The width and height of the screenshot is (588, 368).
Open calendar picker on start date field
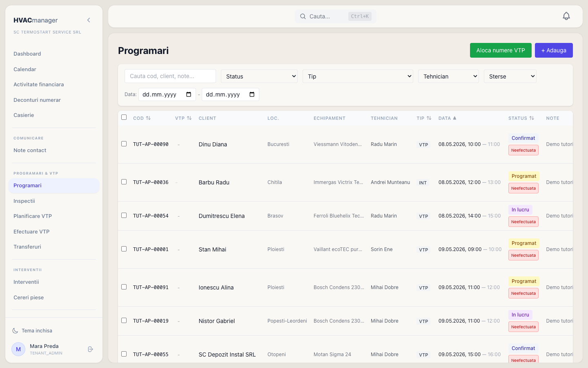point(189,94)
